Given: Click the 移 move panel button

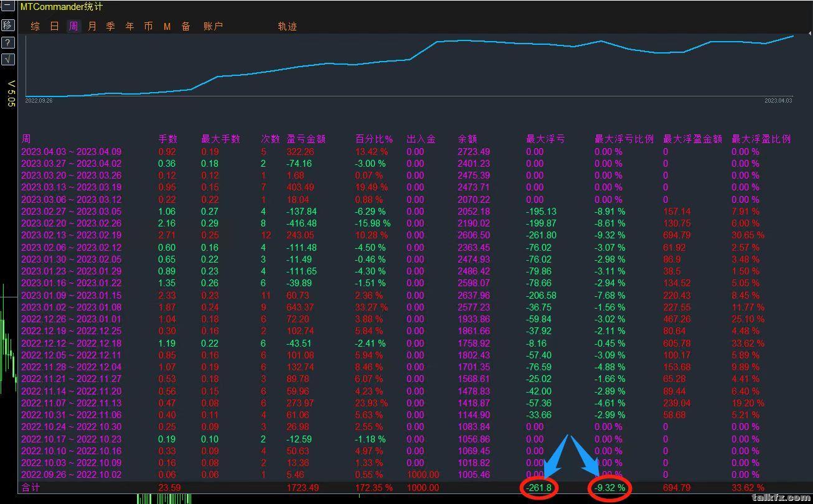Looking at the screenshot, I should pyautogui.click(x=7, y=25).
